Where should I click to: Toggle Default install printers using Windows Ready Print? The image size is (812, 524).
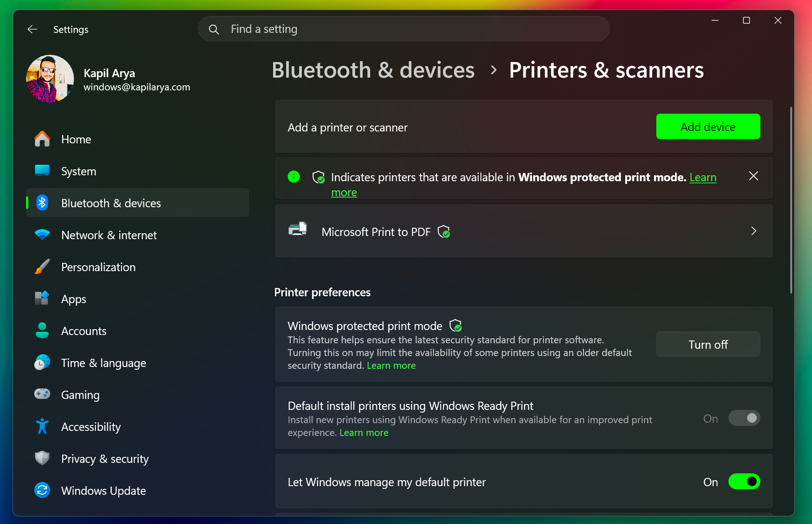click(744, 418)
